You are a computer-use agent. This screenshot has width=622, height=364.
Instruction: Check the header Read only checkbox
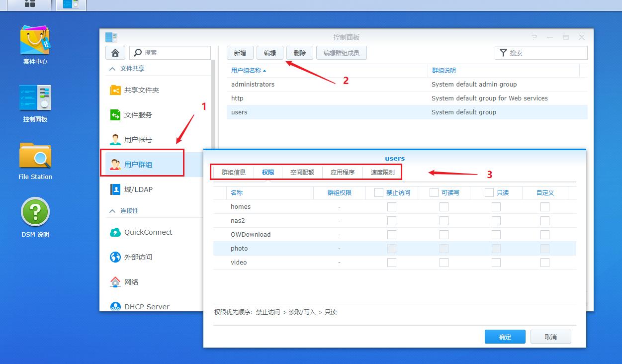pyautogui.click(x=489, y=192)
